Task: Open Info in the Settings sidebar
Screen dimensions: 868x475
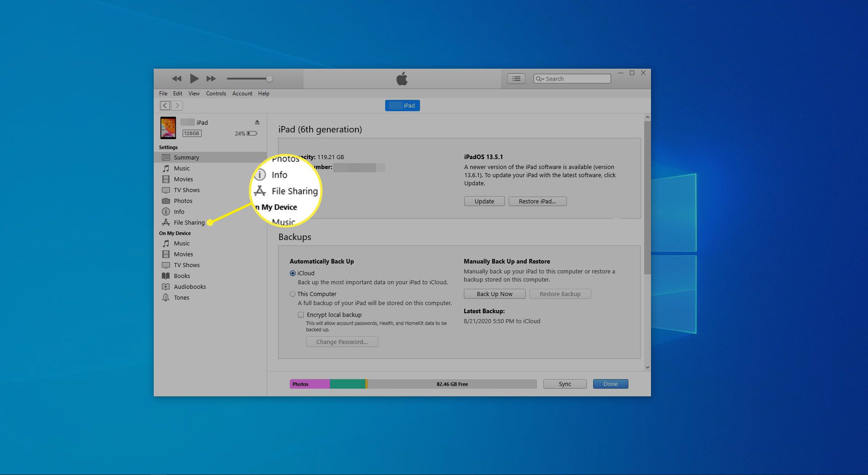Action: point(210,212)
